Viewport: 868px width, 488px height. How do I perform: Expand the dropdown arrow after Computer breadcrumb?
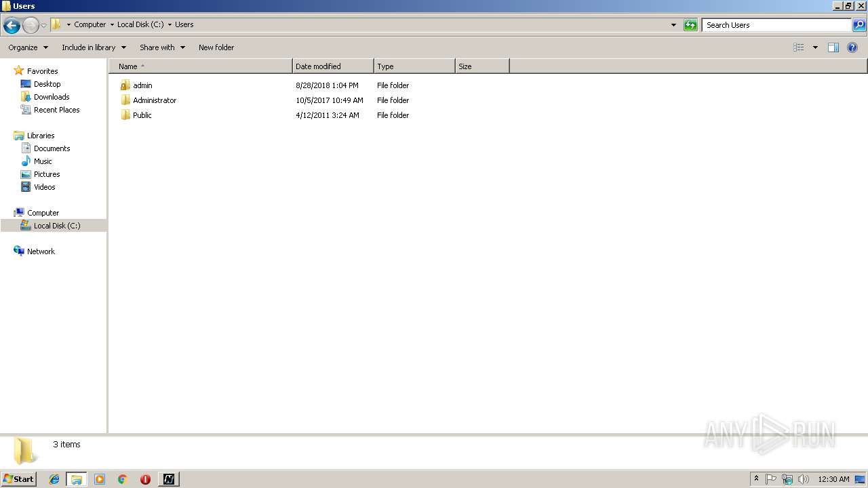pos(112,25)
